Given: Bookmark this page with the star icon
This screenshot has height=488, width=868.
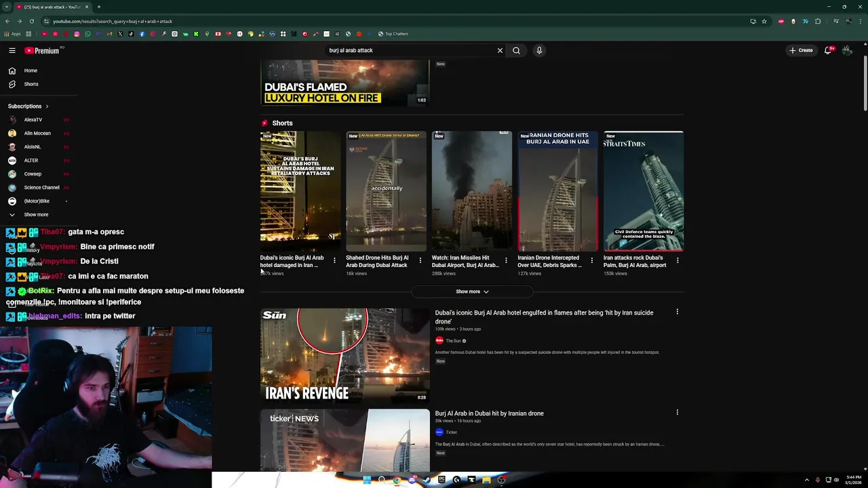Looking at the screenshot, I should 764,21.
